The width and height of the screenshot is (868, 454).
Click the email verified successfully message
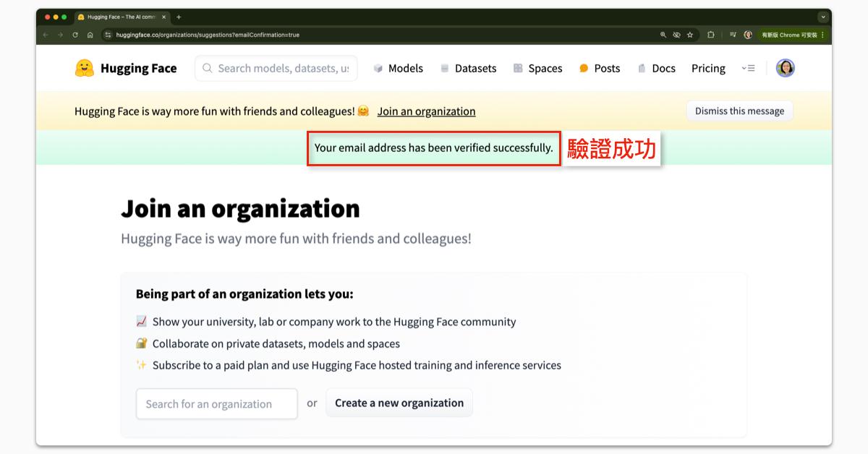coord(434,147)
